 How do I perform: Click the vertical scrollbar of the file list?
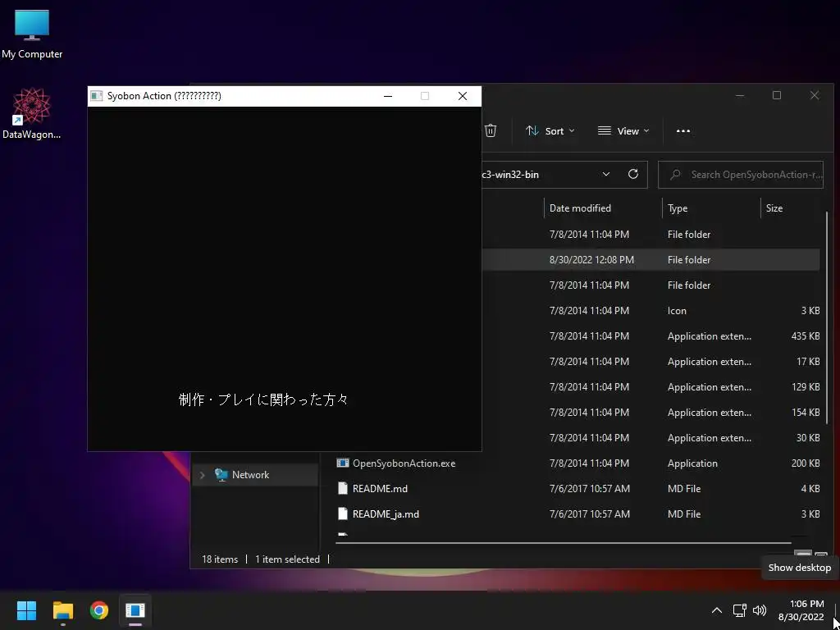(x=827, y=317)
